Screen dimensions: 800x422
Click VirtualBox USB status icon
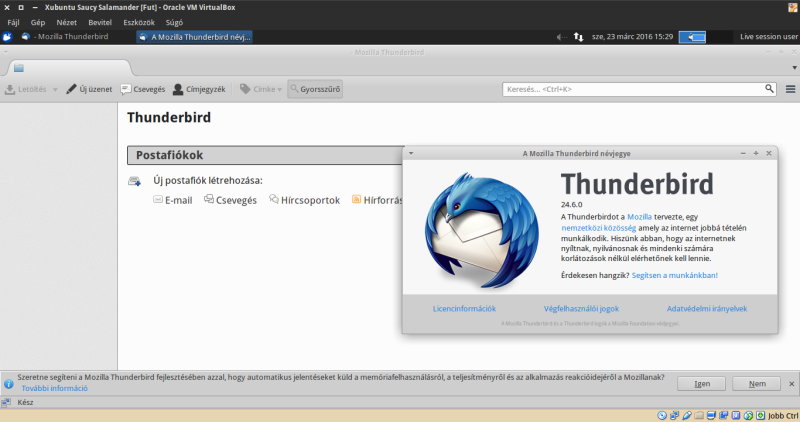[687, 415]
